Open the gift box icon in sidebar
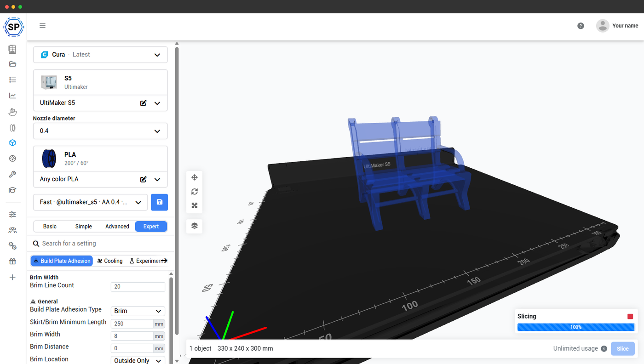This screenshot has height=364, width=644. 12,262
